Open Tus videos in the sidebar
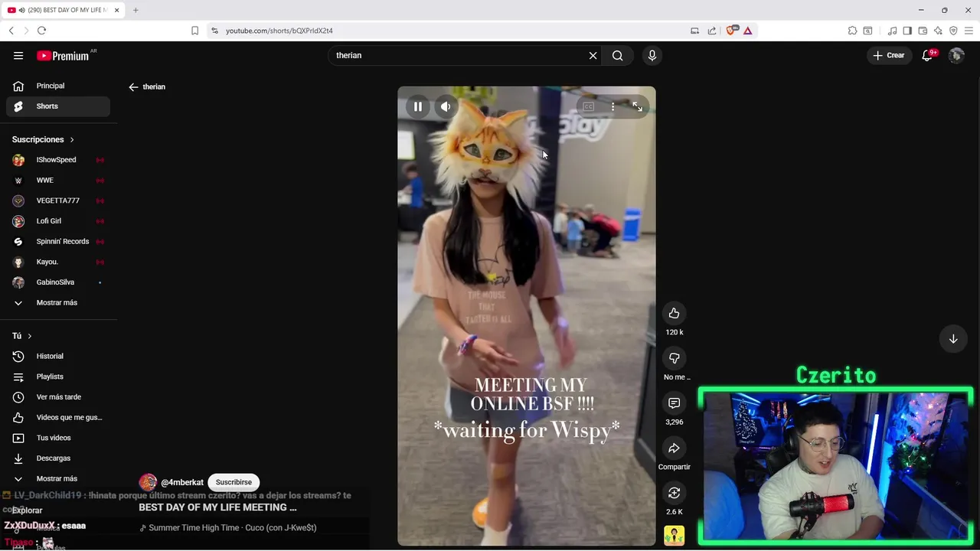The width and height of the screenshot is (980, 551). [58, 438]
